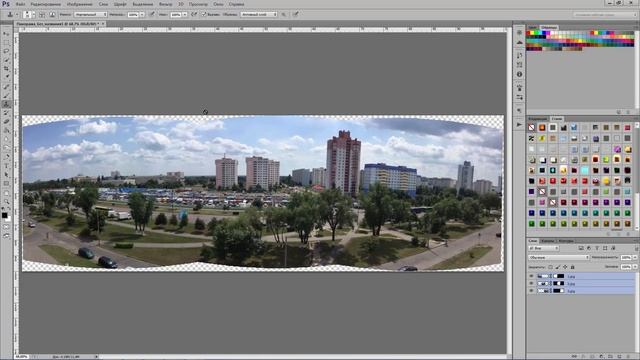Open the Фильтр menu
The height and width of the screenshot is (360, 640).
pyautogui.click(x=165, y=4)
